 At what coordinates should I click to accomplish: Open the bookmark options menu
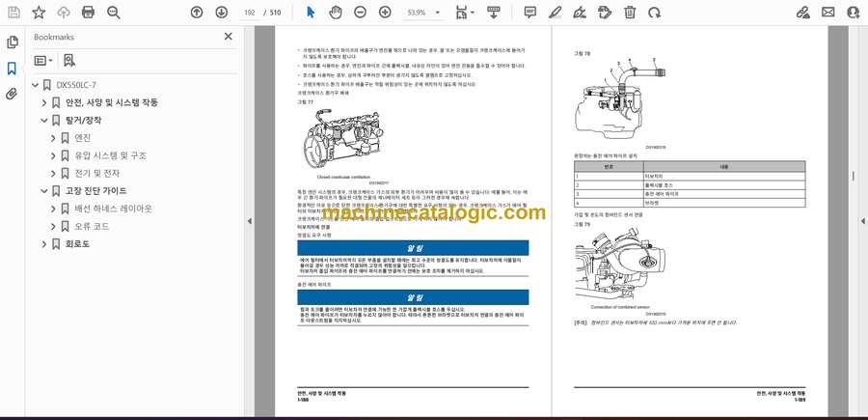click(43, 60)
